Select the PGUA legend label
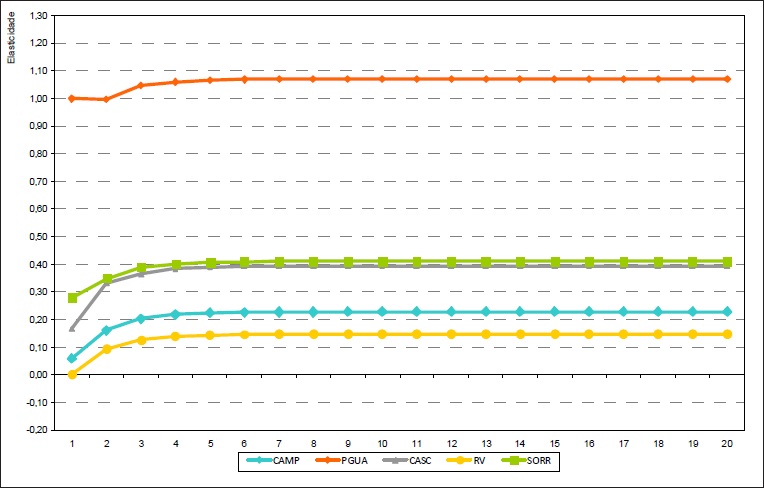Viewport: 764px width, 489px height. (x=354, y=461)
